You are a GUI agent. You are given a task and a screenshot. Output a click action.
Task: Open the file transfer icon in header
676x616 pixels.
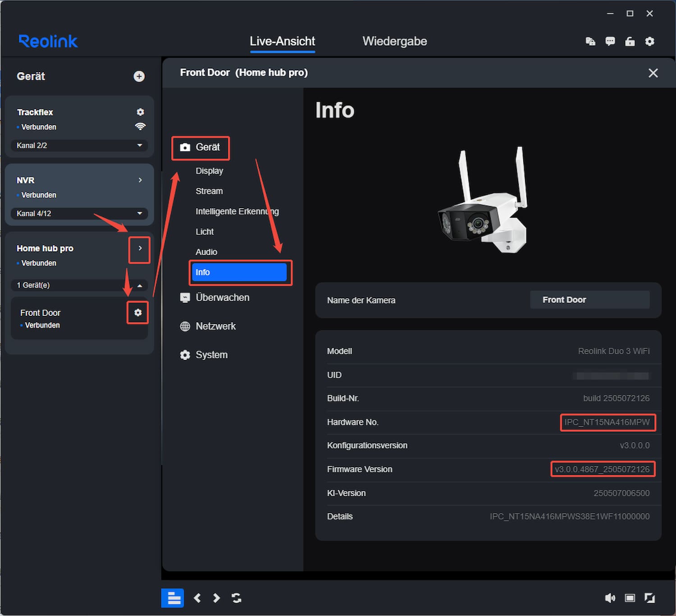(590, 41)
